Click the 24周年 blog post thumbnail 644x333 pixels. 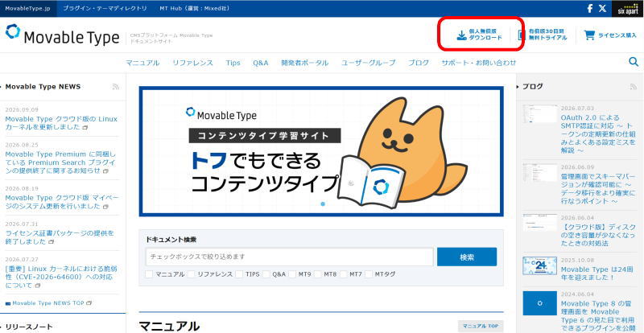[539, 265]
